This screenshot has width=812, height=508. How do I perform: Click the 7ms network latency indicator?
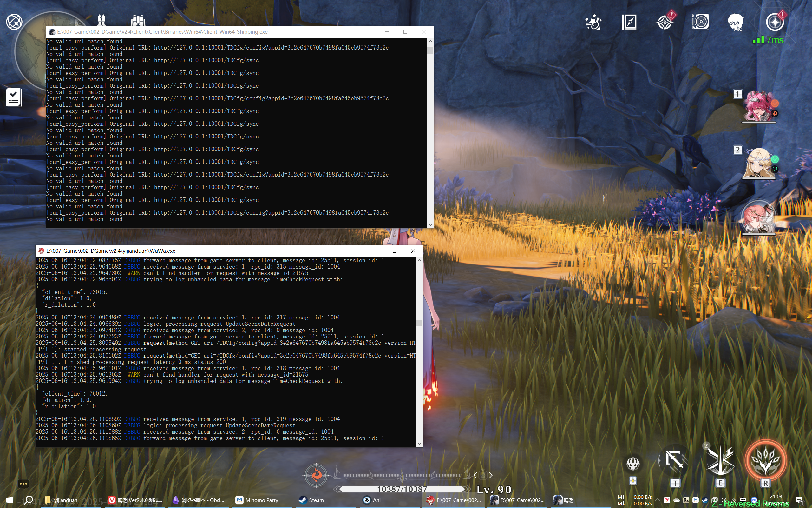[x=768, y=40]
